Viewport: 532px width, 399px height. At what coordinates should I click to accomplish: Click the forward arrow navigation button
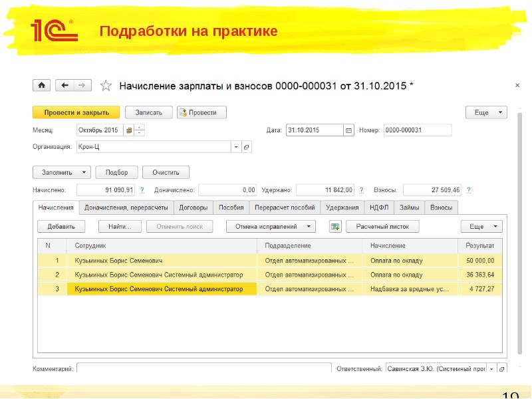(x=82, y=85)
